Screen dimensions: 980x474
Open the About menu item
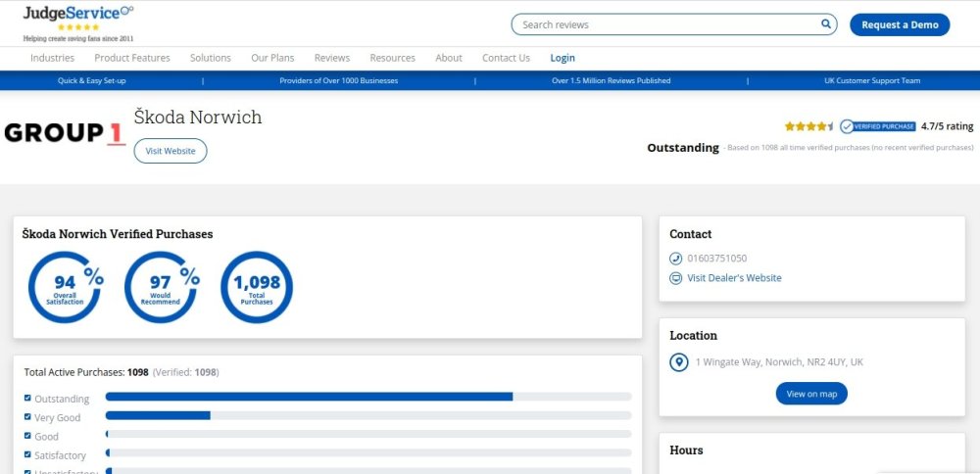point(449,58)
